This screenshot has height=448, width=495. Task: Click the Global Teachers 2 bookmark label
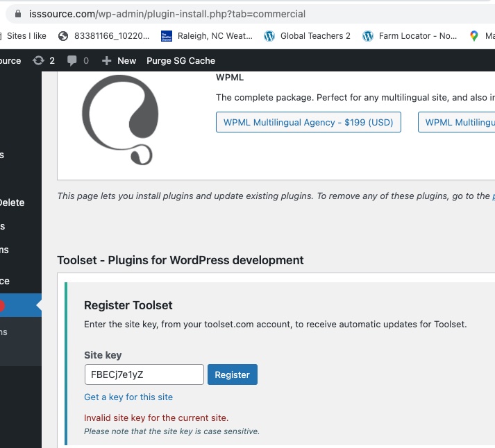pos(315,36)
